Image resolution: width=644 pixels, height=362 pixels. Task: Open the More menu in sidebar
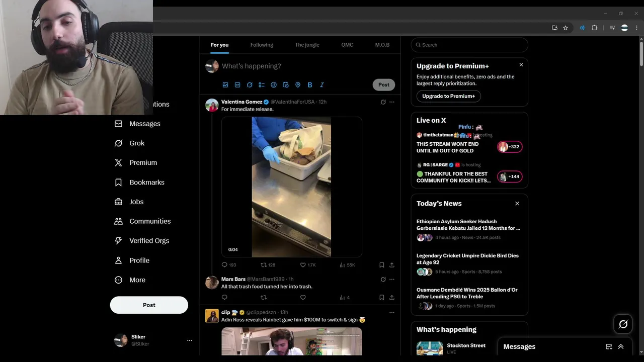coord(130,280)
